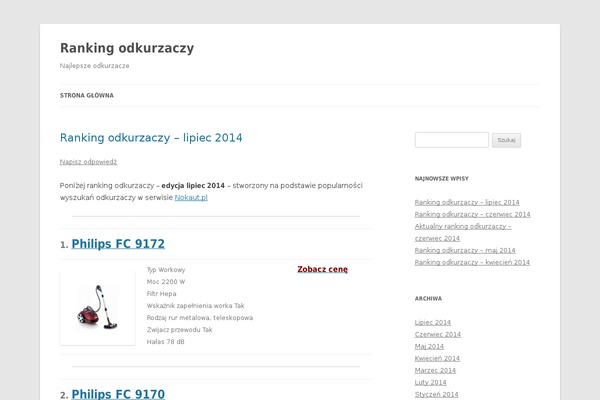Click the Najlepsze odkurzacze tagline text
This screenshot has height=400, width=600.
(95, 65)
